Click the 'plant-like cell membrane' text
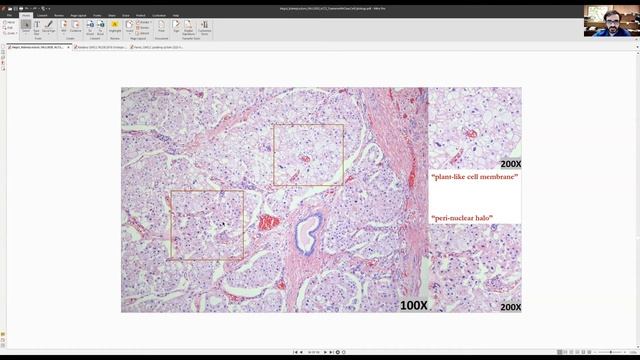The image size is (640, 360). (475, 177)
